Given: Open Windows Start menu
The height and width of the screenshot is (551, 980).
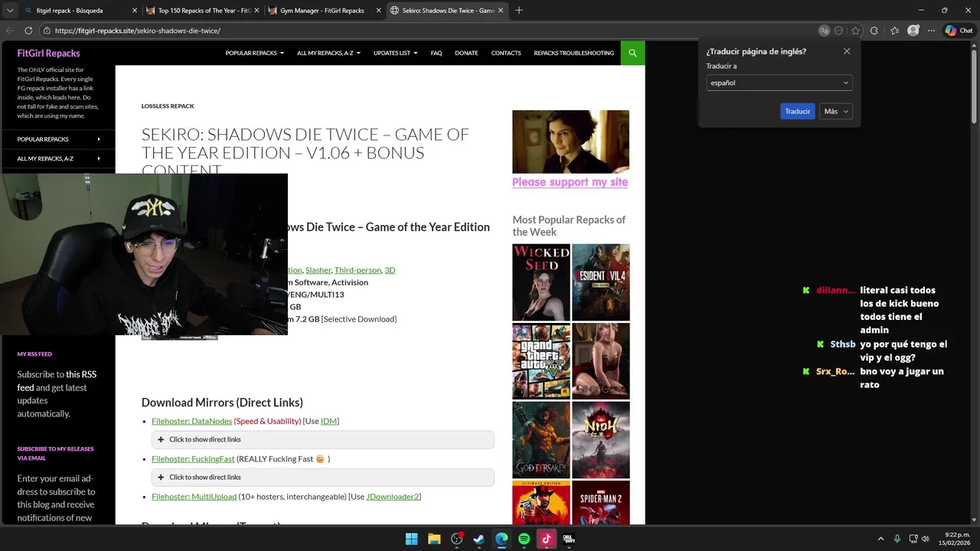Looking at the screenshot, I should (x=411, y=539).
